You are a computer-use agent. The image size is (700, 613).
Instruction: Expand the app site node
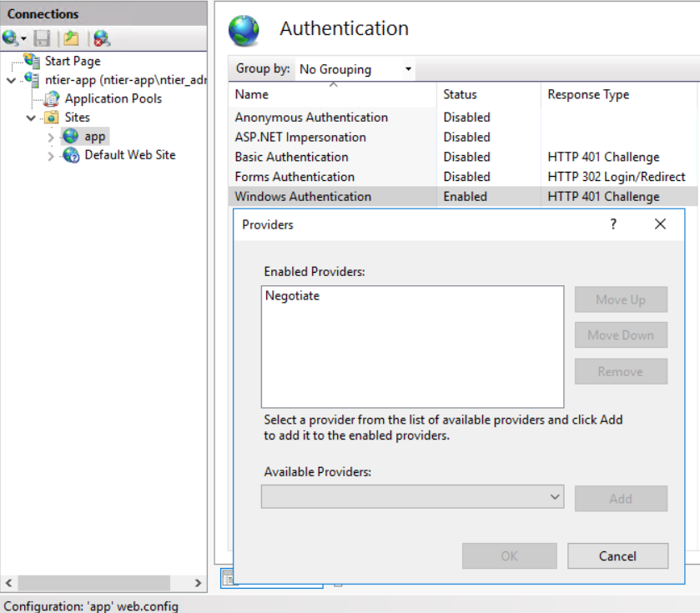click(x=51, y=137)
